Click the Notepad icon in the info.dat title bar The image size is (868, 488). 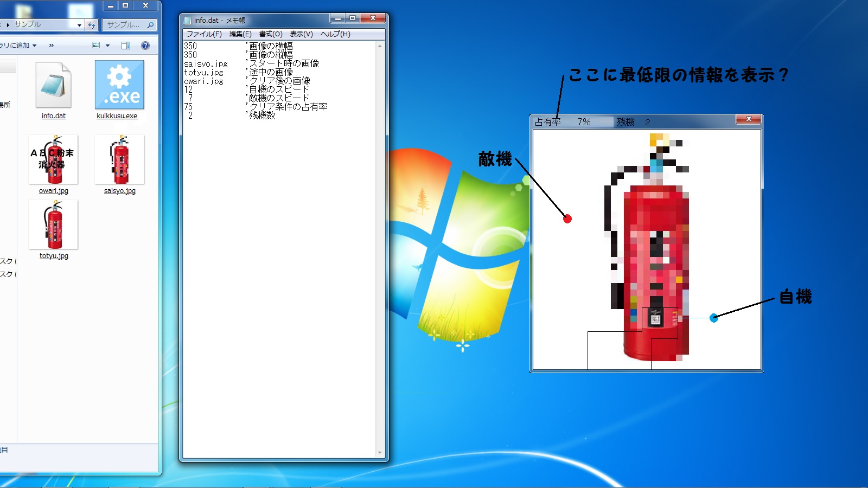(x=188, y=20)
